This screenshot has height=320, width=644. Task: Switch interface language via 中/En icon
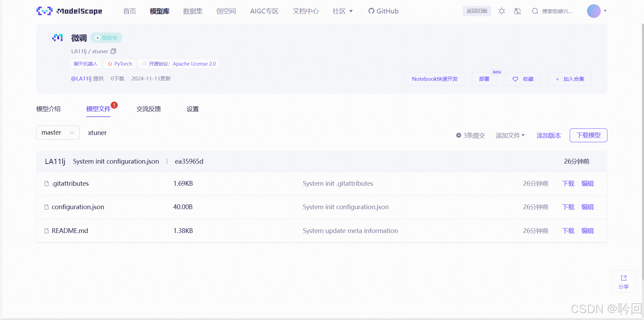tap(517, 11)
